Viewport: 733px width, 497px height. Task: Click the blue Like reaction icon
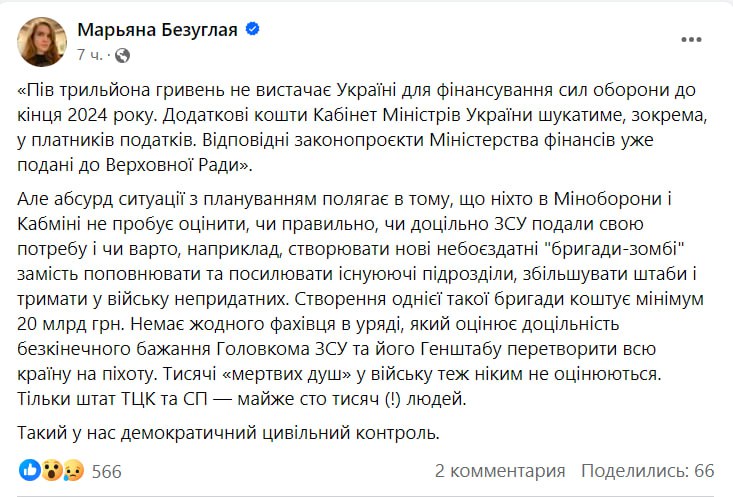[30, 470]
